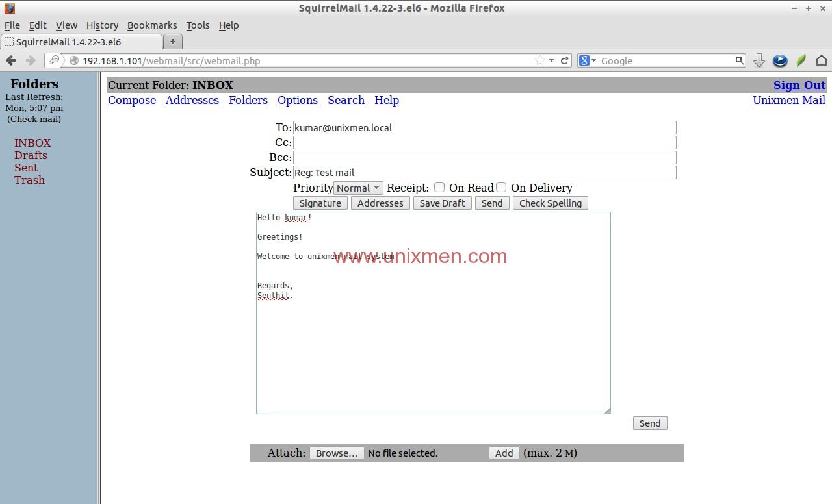Viewport: 832px width, 504px height.
Task: Select the SquirrelMail 1.4.22-3.el6 tab
Action: [x=81, y=42]
